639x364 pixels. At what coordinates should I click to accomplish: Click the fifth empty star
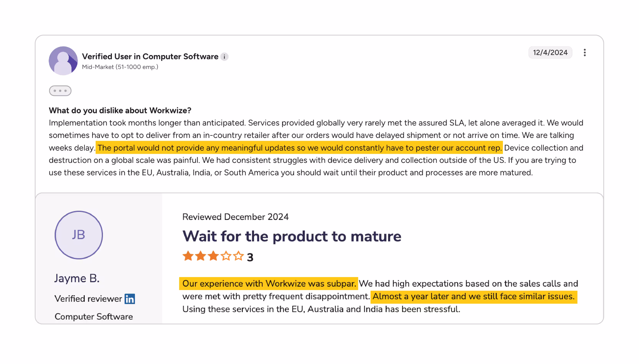pyautogui.click(x=238, y=256)
